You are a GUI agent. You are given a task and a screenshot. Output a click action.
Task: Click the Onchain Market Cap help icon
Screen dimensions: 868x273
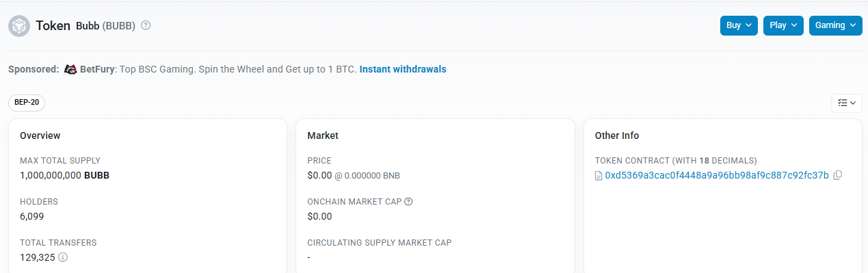[x=408, y=201]
